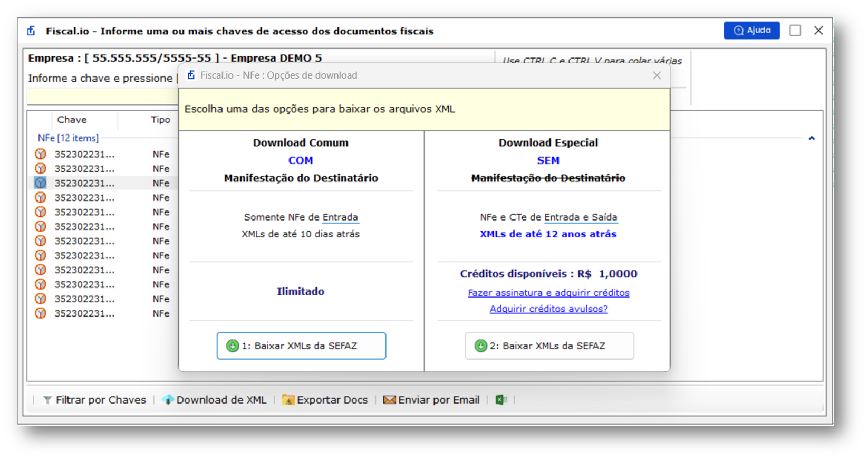The width and height of the screenshot is (868, 460).
Task: Click the Entrada underlined word under Download Comum
Action: [x=340, y=217]
